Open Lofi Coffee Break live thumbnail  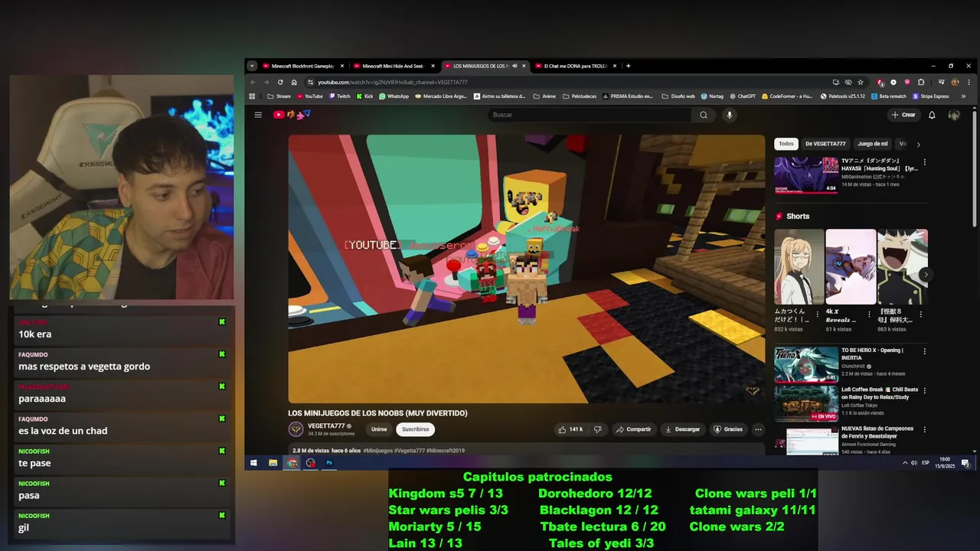806,404
